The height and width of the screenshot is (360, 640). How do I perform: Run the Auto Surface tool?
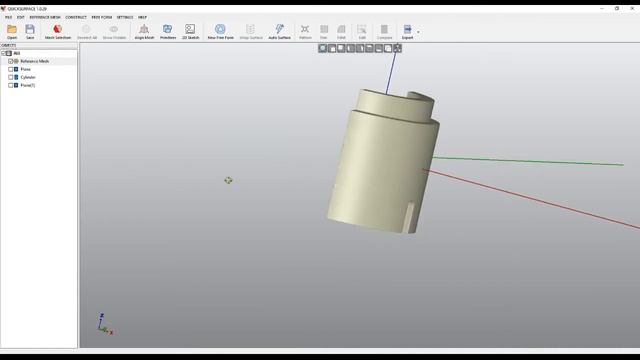[x=279, y=31]
